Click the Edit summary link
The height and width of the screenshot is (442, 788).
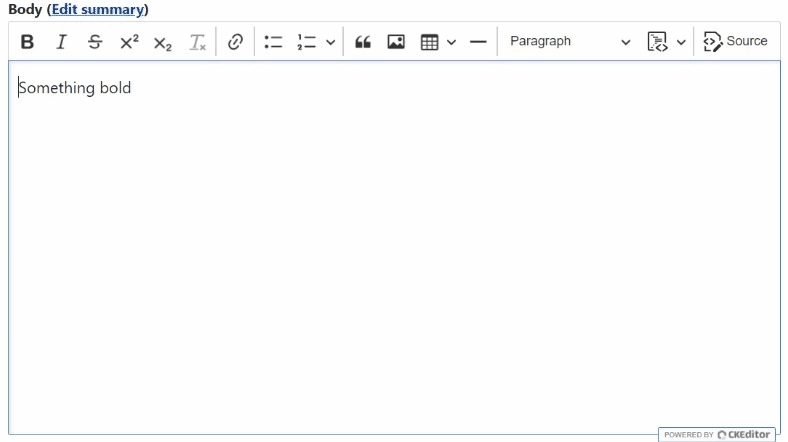coord(97,9)
